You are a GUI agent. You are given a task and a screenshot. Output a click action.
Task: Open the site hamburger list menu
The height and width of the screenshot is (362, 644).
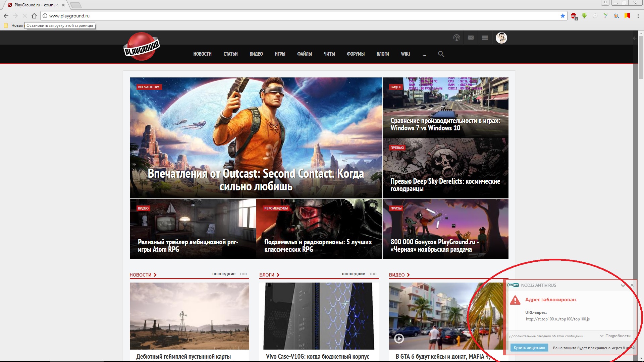coord(485,38)
